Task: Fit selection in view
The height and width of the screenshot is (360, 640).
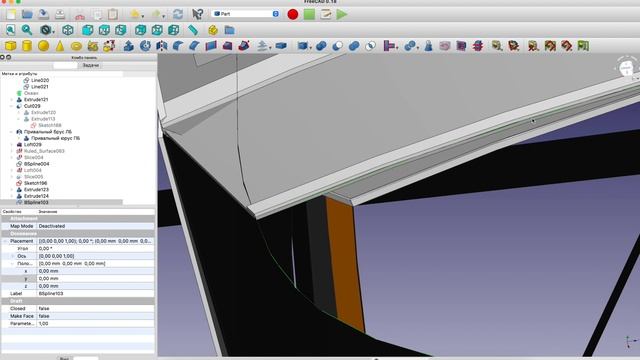Action: pos(27,30)
